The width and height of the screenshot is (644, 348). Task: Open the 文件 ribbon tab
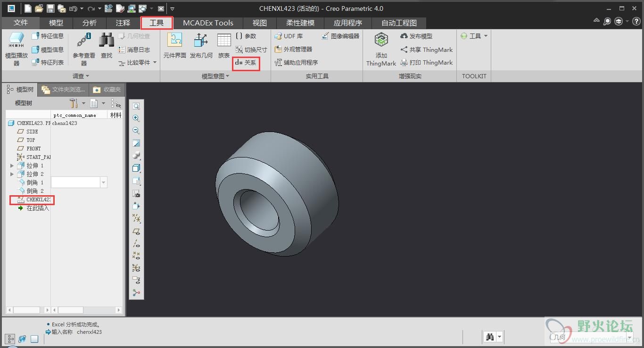[21, 23]
